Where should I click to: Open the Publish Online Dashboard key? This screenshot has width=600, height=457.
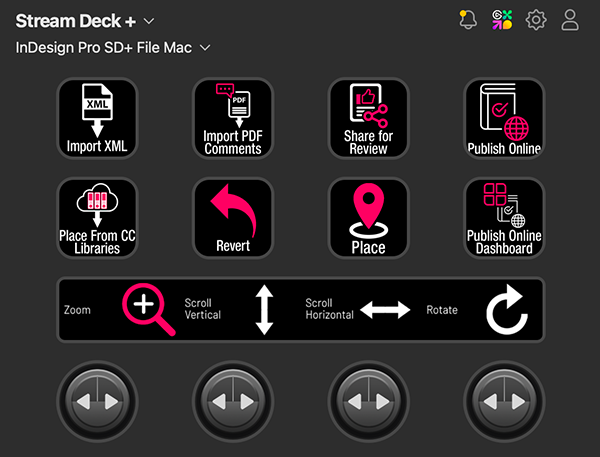[x=504, y=218]
